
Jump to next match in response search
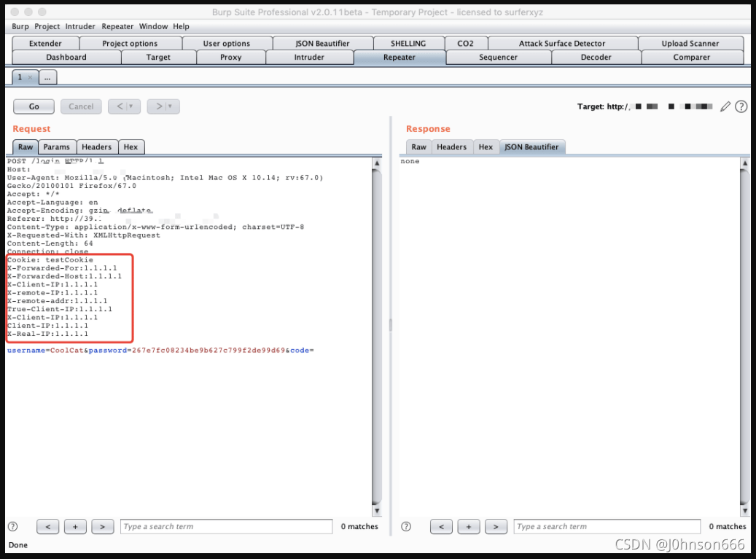(x=496, y=526)
